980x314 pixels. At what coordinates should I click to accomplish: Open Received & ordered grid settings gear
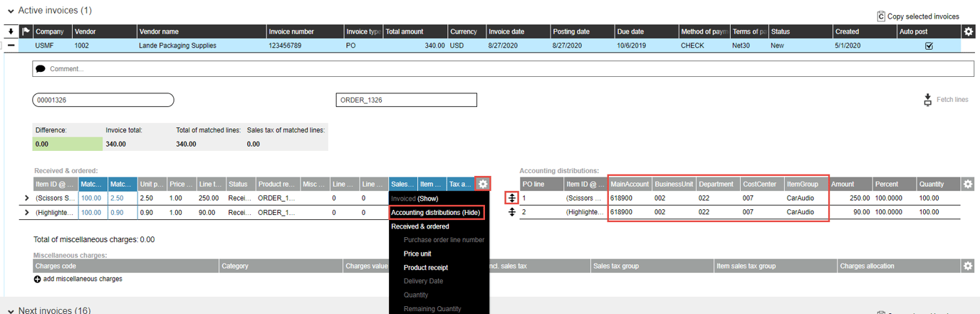(x=483, y=184)
